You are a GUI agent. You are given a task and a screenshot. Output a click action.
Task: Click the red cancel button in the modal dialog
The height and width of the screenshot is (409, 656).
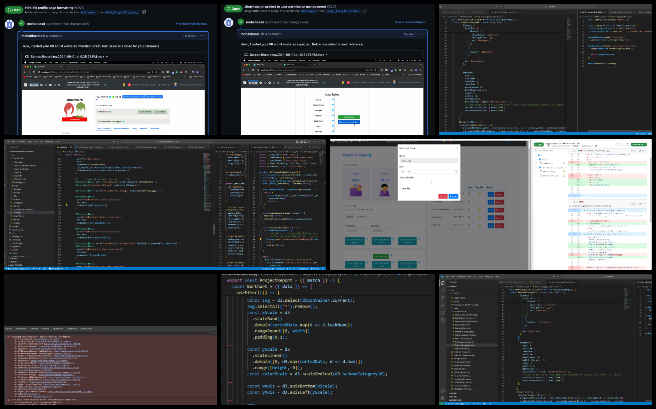pyautogui.click(x=442, y=196)
